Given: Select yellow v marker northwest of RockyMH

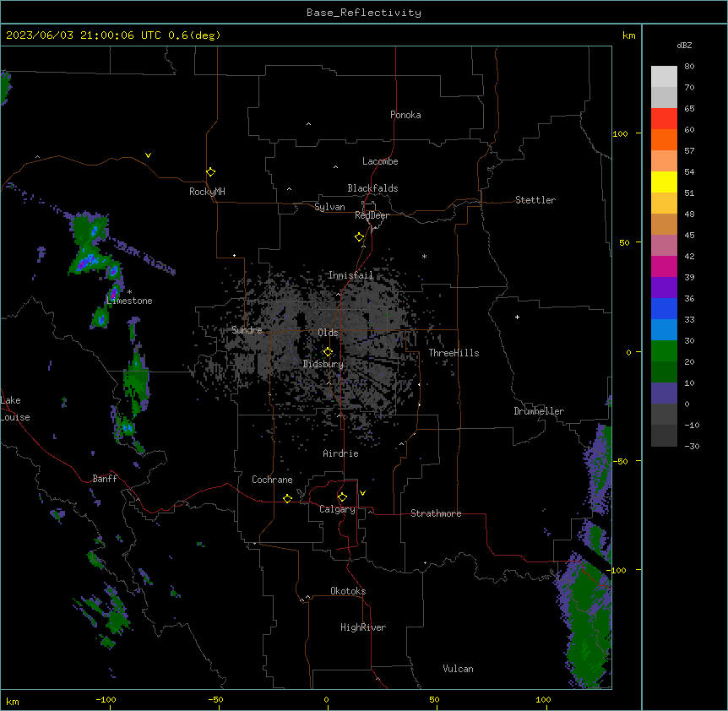Looking at the screenshot, I should pos(148,155).
